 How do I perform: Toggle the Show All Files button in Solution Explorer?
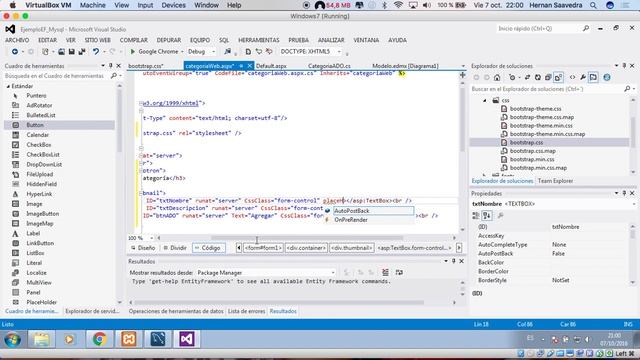point(558,78)
